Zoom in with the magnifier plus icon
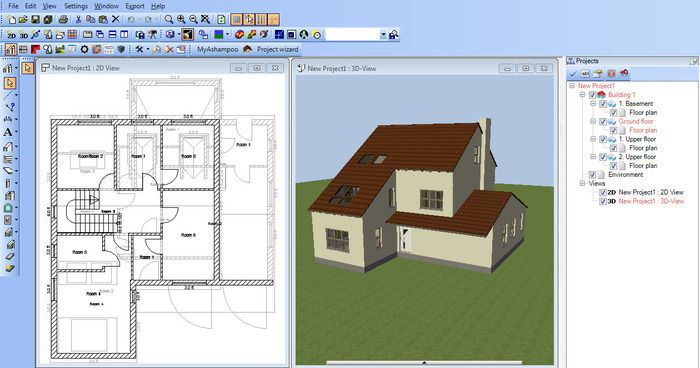The image size is (700, 368). [181, 19]
